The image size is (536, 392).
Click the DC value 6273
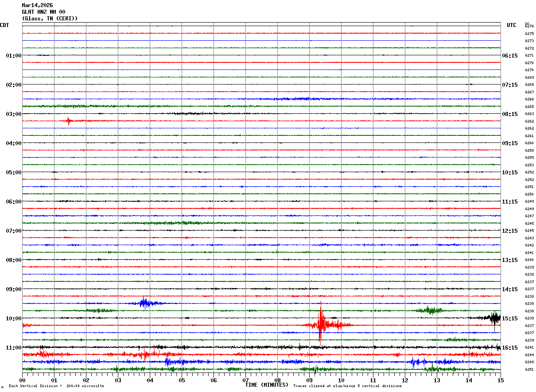point(529,41)
